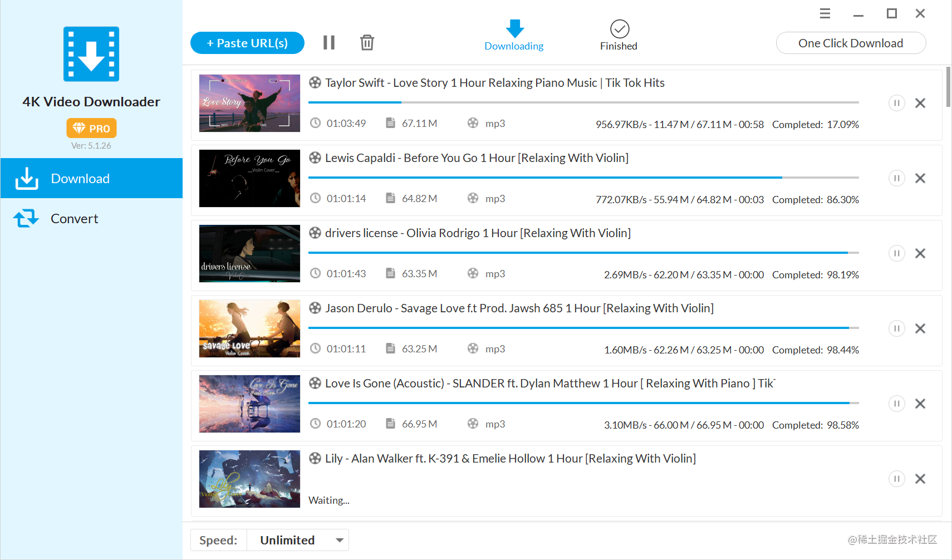Image resolution: width=952 pixels, height=560 pixels.
Task: Pause the Lily Alan Walker download
Action: click(896, 479)
